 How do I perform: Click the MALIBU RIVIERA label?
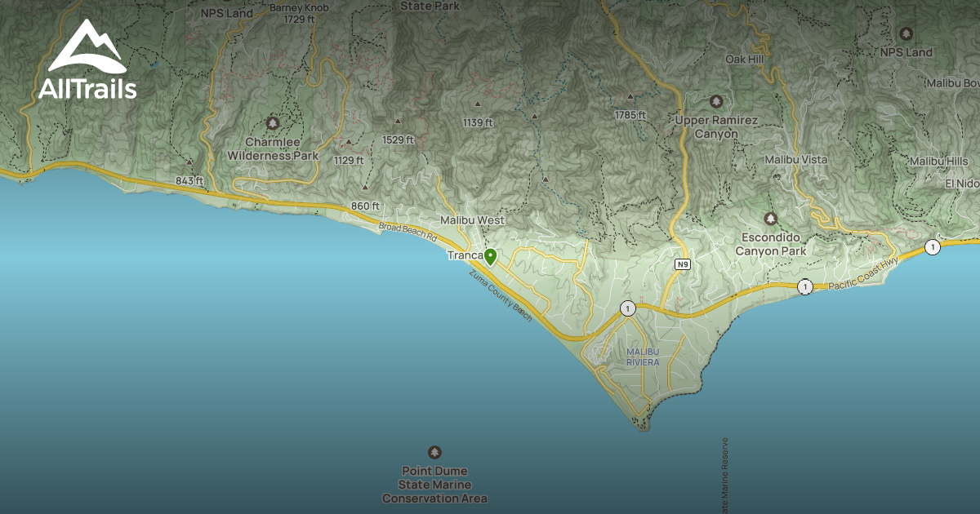pos(643,357)
